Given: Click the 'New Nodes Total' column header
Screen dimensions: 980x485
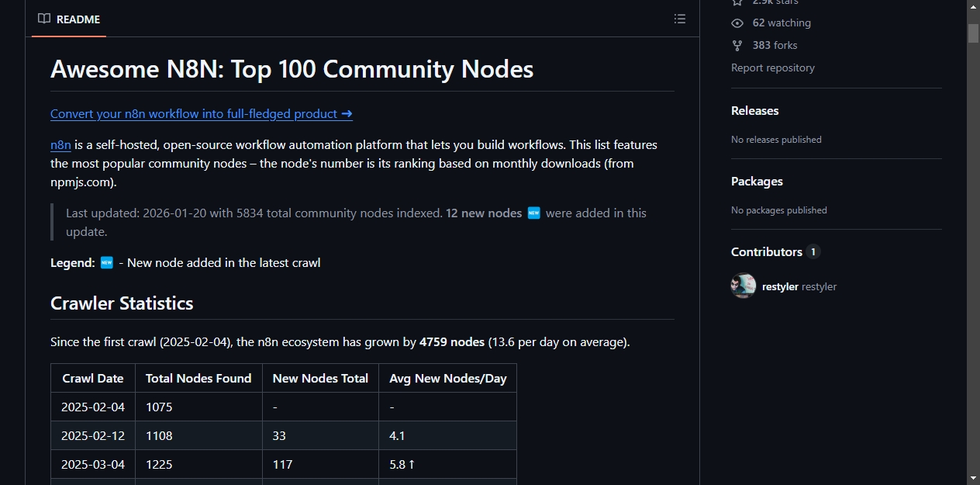Looking at the screenshot, I should [x=320, y=378].
